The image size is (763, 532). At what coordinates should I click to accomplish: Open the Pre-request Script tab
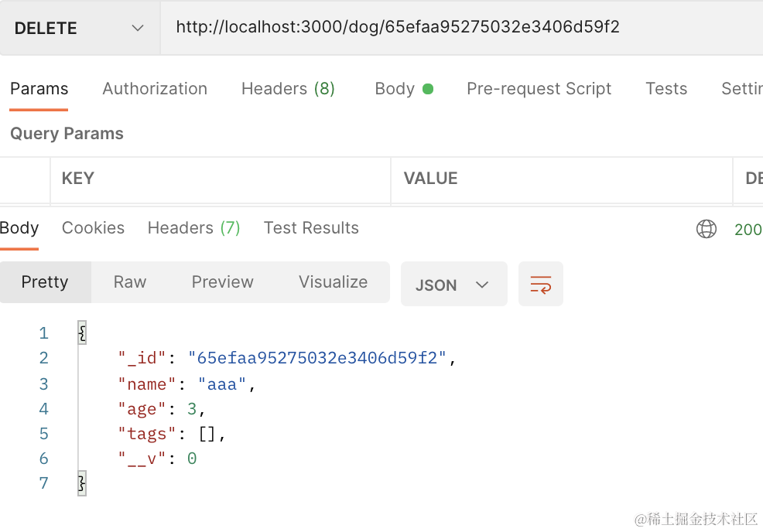click(539, 89)
